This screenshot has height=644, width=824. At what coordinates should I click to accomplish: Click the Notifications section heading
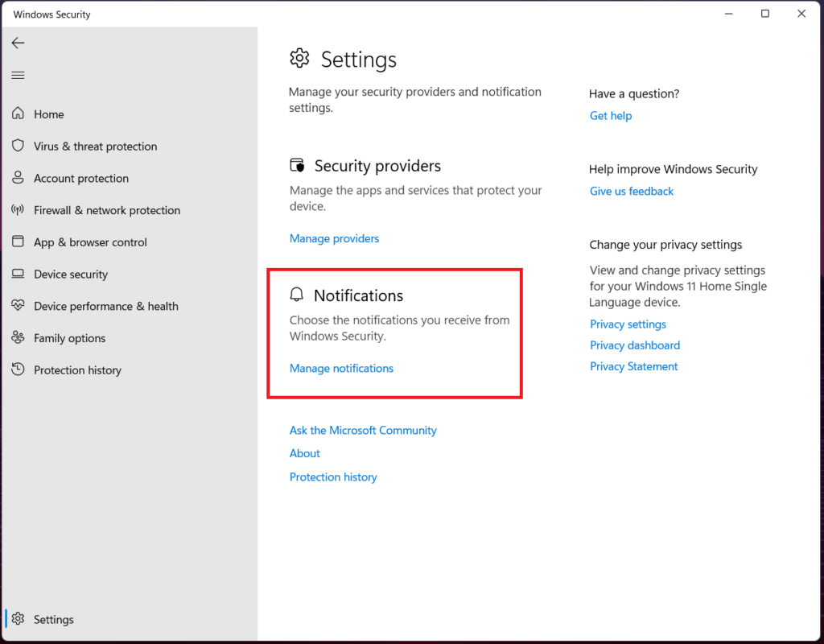(x=358, y=295)
